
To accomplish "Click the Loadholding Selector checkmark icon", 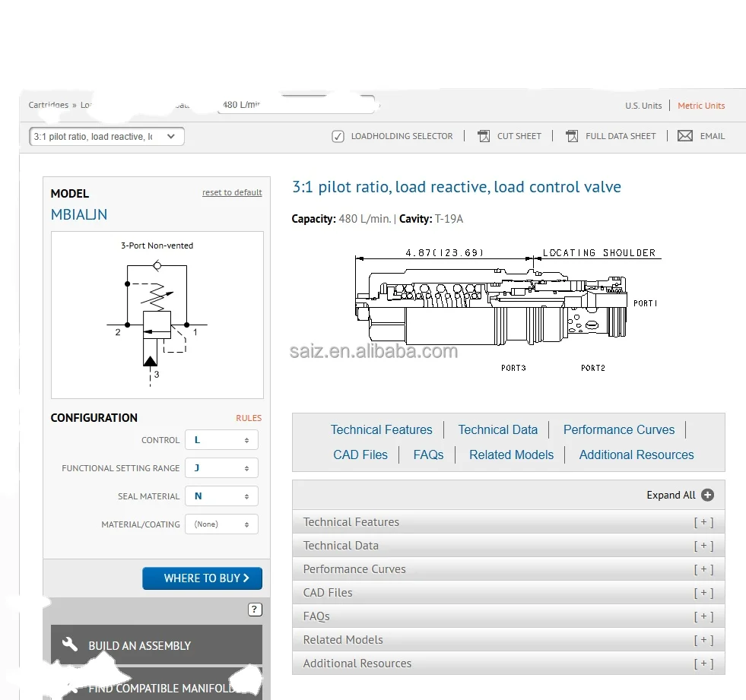I will [x=338, y=137].
